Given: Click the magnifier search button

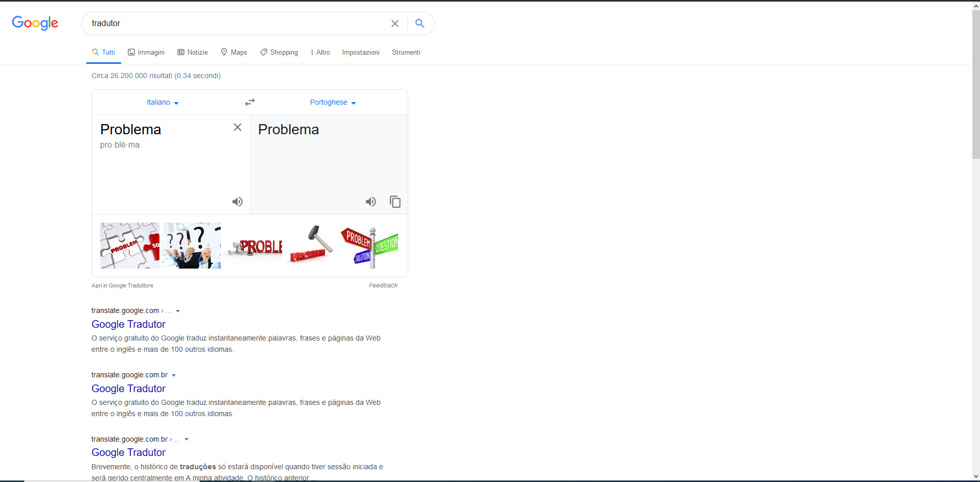Looking at the screenshot, I should tap(419, 23).
